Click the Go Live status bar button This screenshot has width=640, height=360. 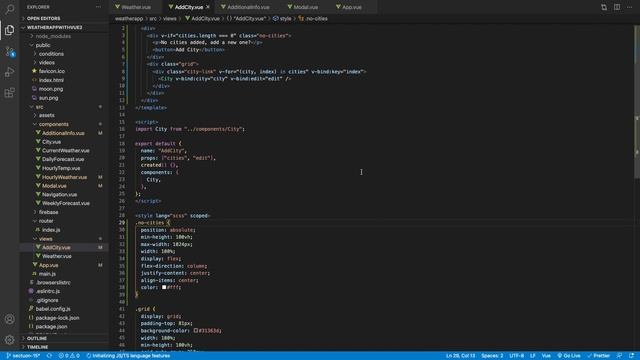click(569, 356)
